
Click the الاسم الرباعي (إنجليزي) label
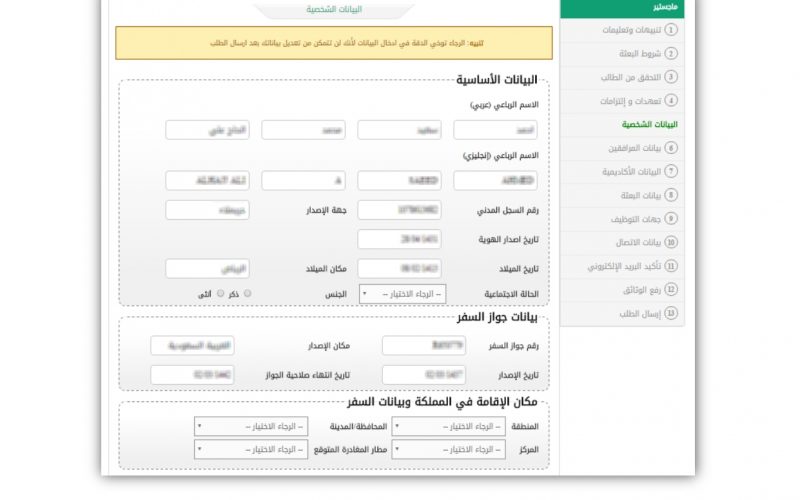(x=501, y=155)
